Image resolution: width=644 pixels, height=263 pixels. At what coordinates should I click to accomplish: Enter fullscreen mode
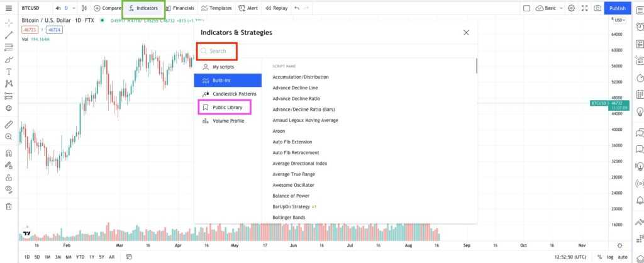click(x=584, y=8)
